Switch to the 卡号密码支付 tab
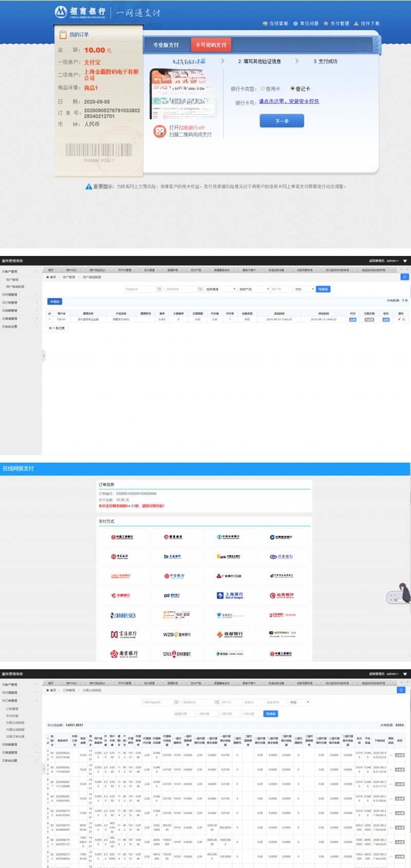The height and width of the screenshot is (868, 411). pyautogui.click(x=211, y=45)
